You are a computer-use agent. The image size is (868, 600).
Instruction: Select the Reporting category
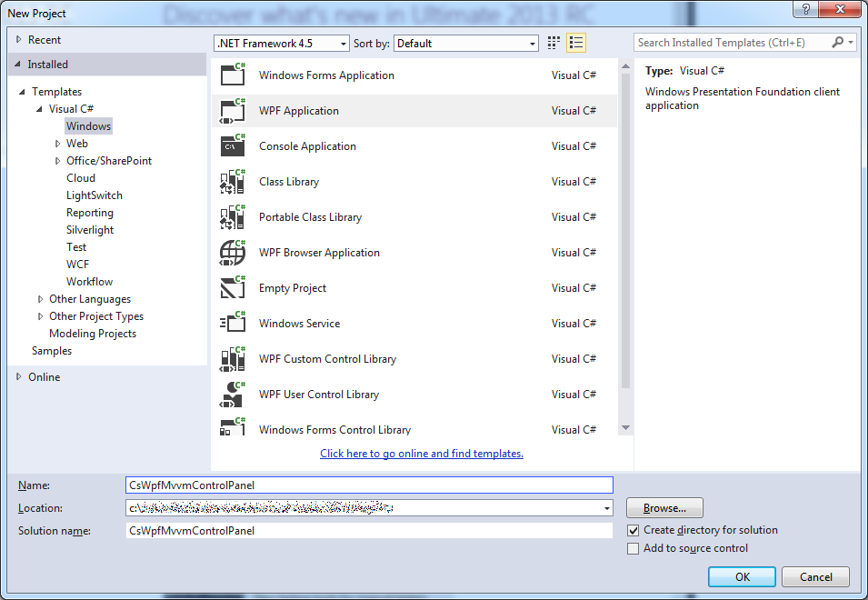90,213
